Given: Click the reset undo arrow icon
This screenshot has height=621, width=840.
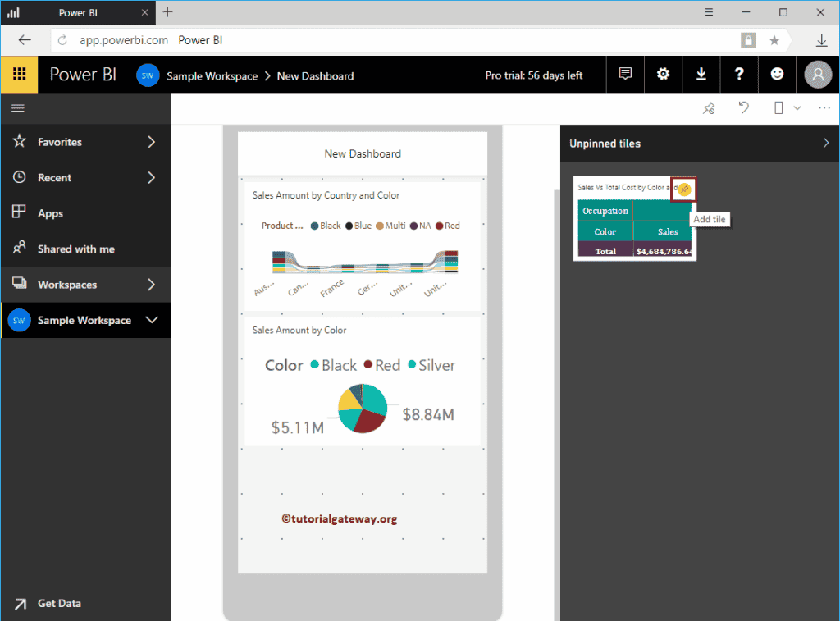Looking at the screenshot, I should pos(743,107).
